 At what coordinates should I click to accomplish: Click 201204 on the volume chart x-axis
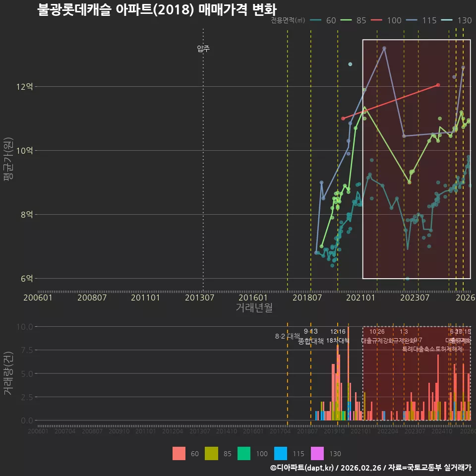point(173,431)
